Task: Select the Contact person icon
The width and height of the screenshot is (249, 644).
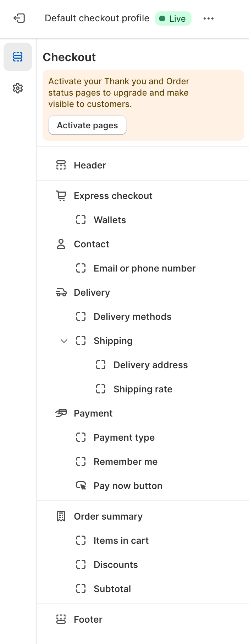Action: 61,244
